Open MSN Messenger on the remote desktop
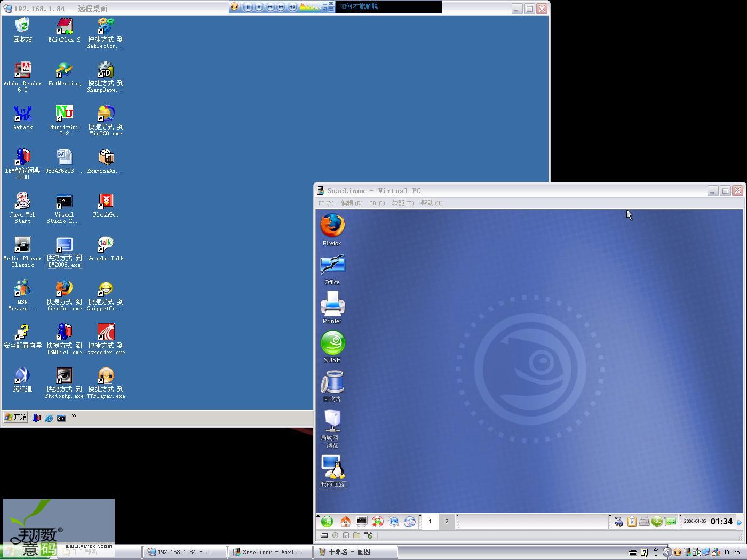Viewport: 747px width, 560px height. (x=22, y=295)
